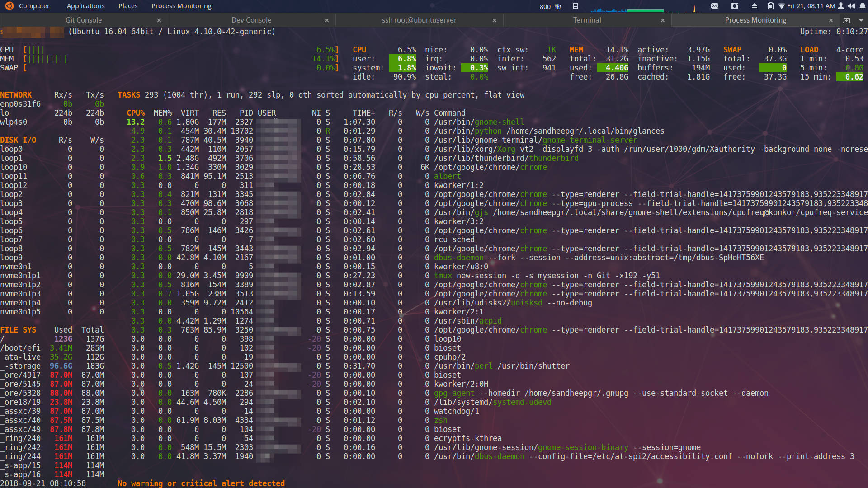Select the rcu_sched process row
Viewport: 868px width, 488px height.
301,239
